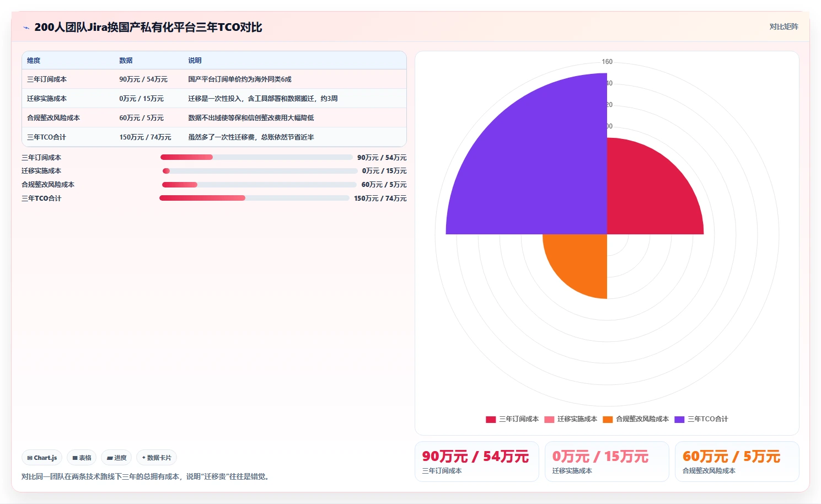Click description starting 数据不出域使等保
This screenshot has width=821, height=504.
tap(251, 118)
